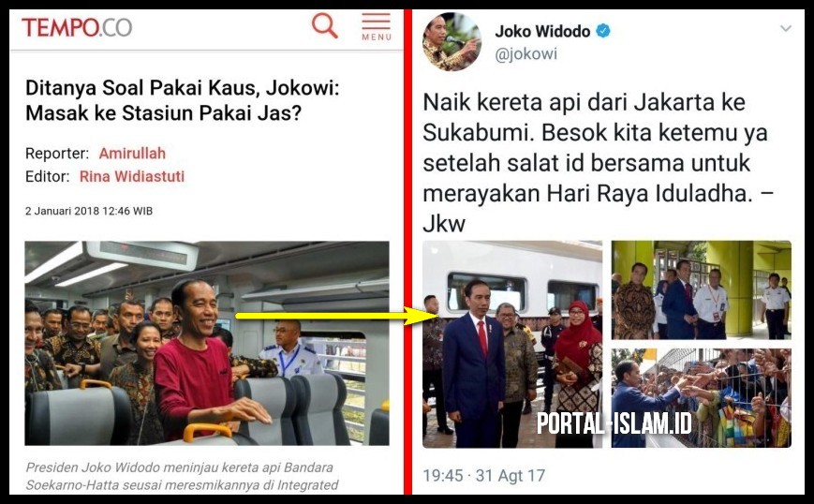Expand the tweet options chevron
The width and height of the screenshot is (814, 504).
786,28
